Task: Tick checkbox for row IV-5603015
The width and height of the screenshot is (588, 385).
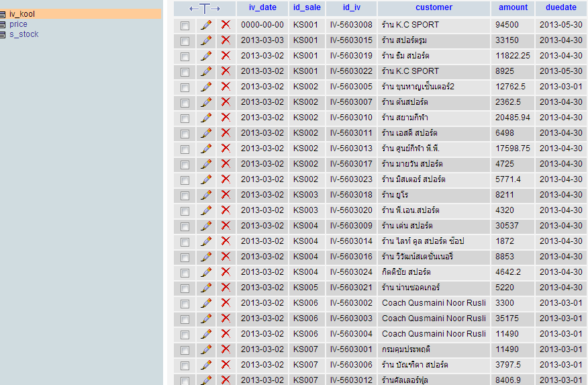Action: coord(185,41)
